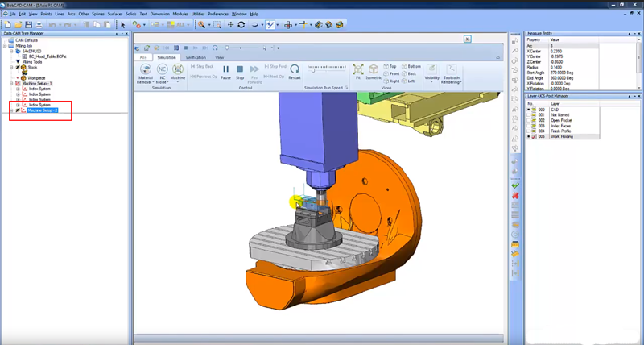Open the Verification ribbon tab
Image resolution: width=644 pixels, height=345 pixels.
tap(196, 57)
